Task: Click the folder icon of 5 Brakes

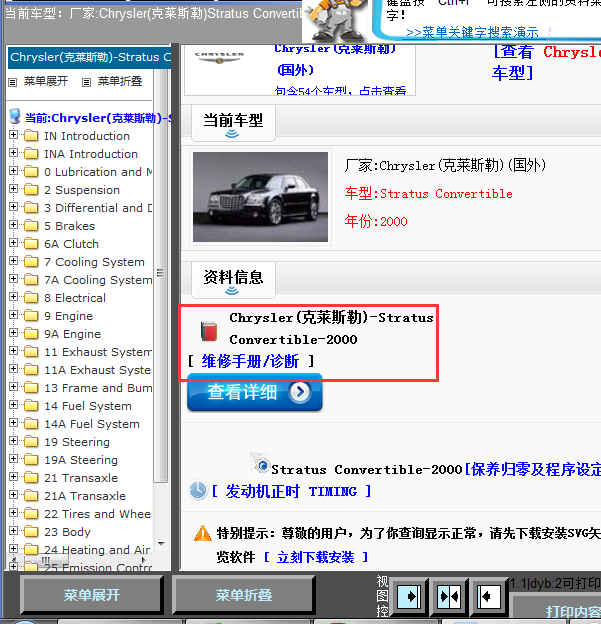Action: tap(31, 226)
